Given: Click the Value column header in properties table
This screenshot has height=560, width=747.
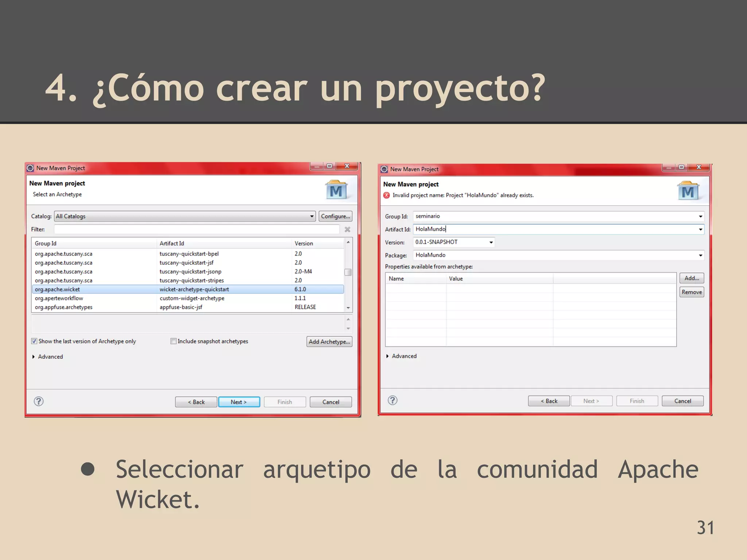Looking at the screenshot, I should pos(500,279).
